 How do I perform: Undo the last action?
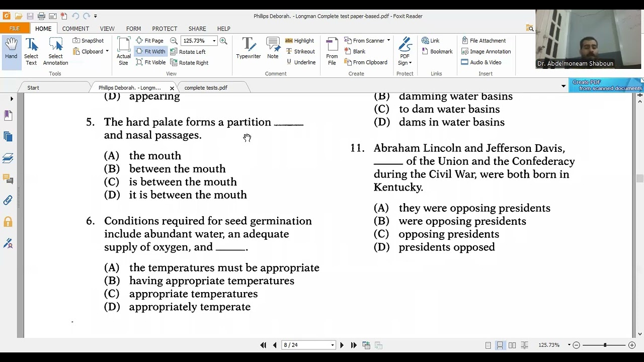pos(75,16)
